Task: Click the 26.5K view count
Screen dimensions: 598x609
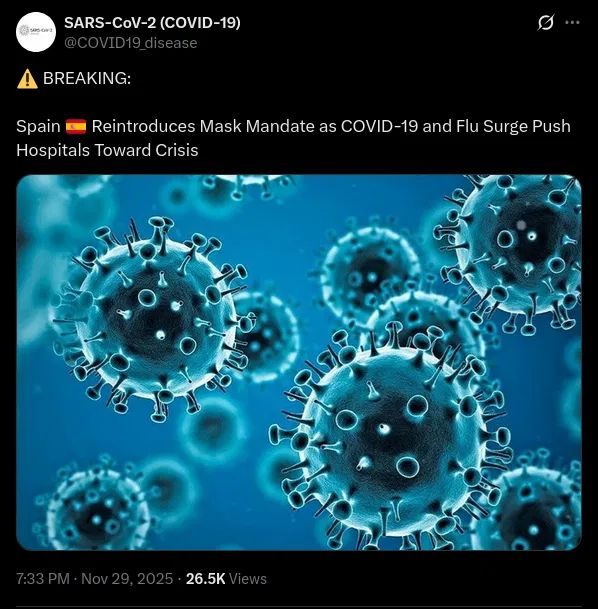Action: pos(205,579)
